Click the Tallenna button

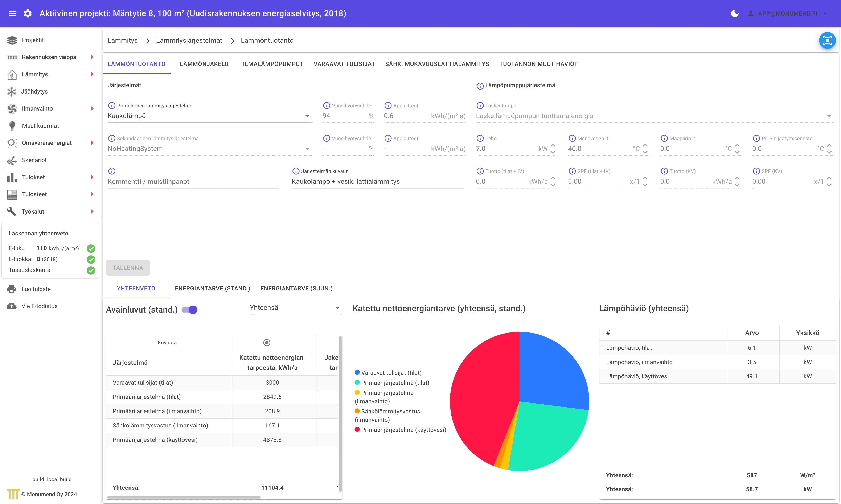128,268
